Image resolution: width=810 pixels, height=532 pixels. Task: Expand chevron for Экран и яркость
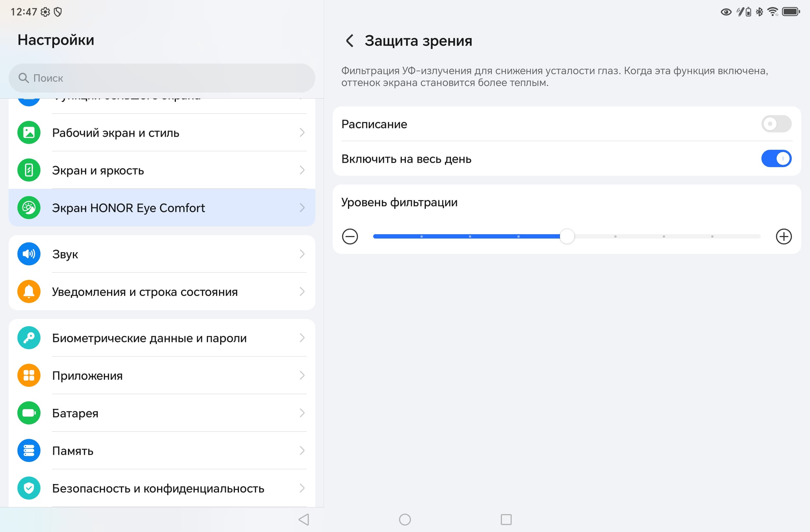[x=302, y=170]
